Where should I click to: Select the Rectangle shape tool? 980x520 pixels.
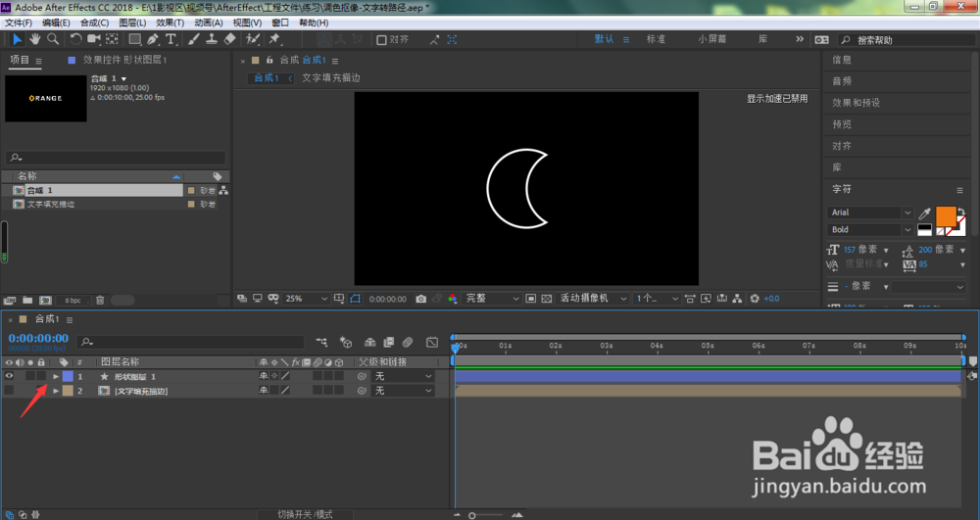[x=134, y=39]
